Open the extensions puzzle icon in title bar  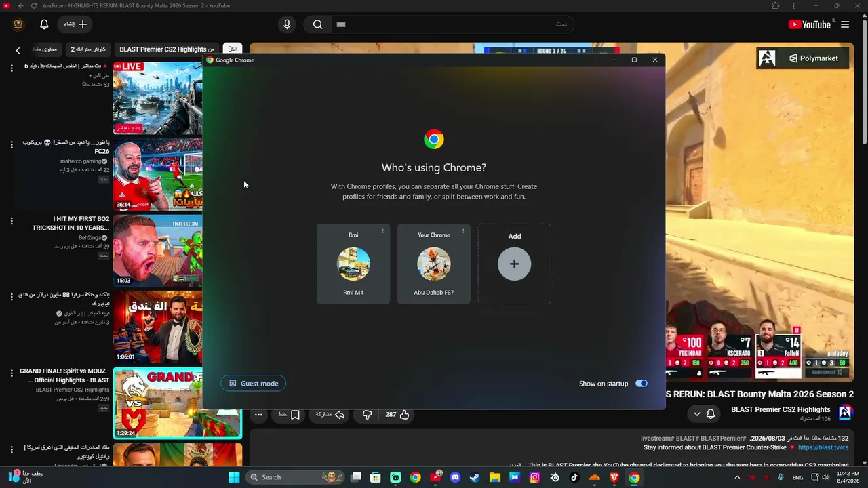776,6
